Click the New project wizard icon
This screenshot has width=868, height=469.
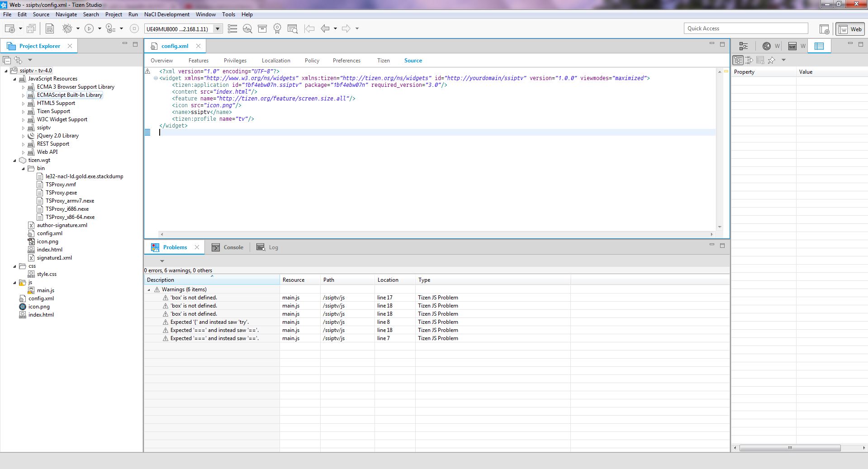tap(9, 28)
